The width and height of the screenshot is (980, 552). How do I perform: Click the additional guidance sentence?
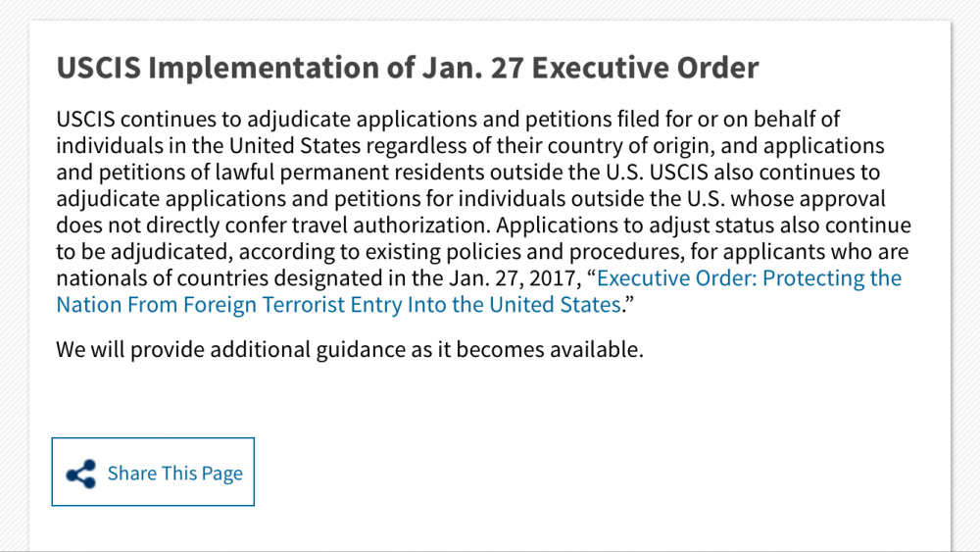point(350,349)
